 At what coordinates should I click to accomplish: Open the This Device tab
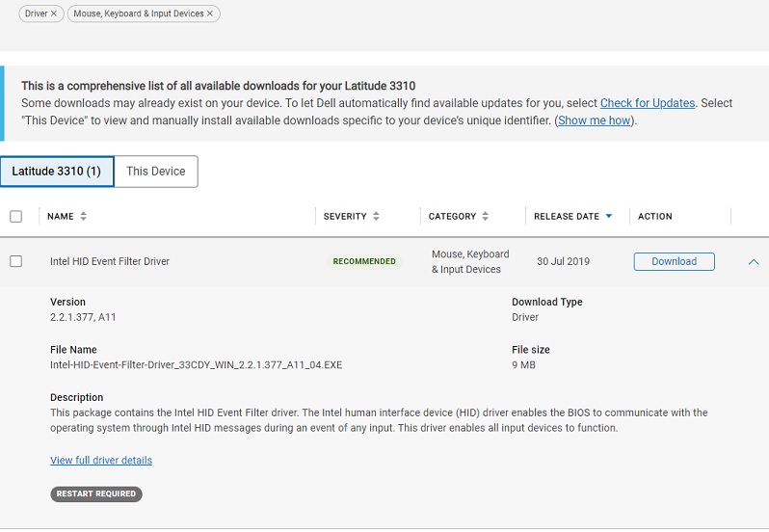pyautogui.click(x=156, y=172)
